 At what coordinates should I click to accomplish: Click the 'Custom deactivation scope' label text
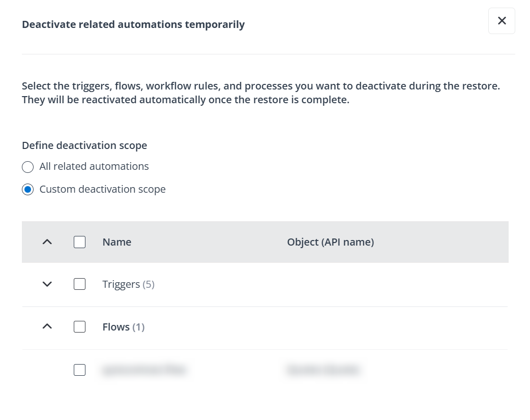tap(102, 190)
